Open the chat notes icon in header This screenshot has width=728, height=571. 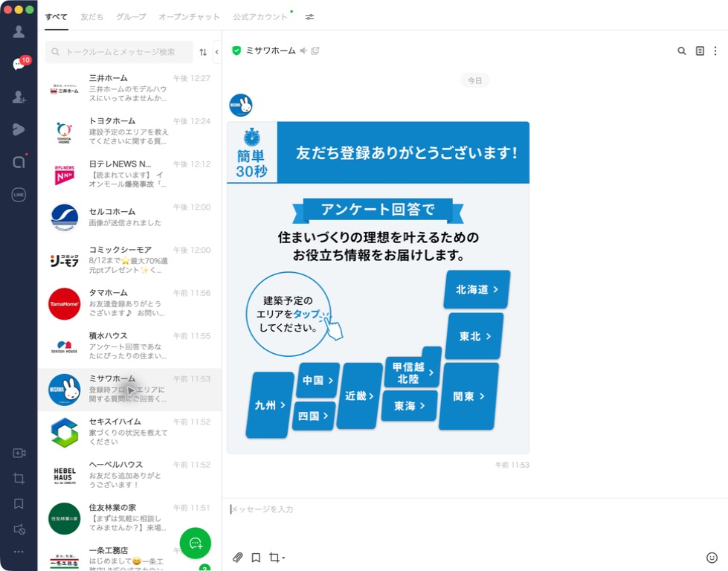pos(700,51)
